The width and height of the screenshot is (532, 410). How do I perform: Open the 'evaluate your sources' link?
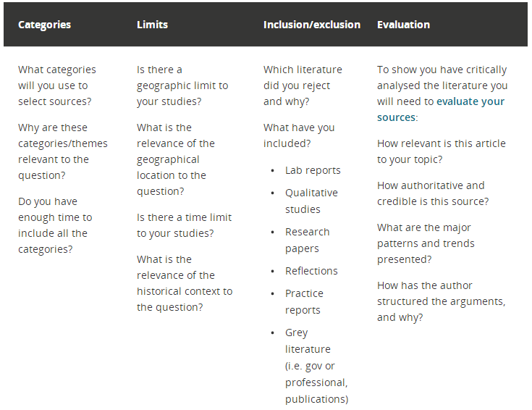click(x=441, y=109)
